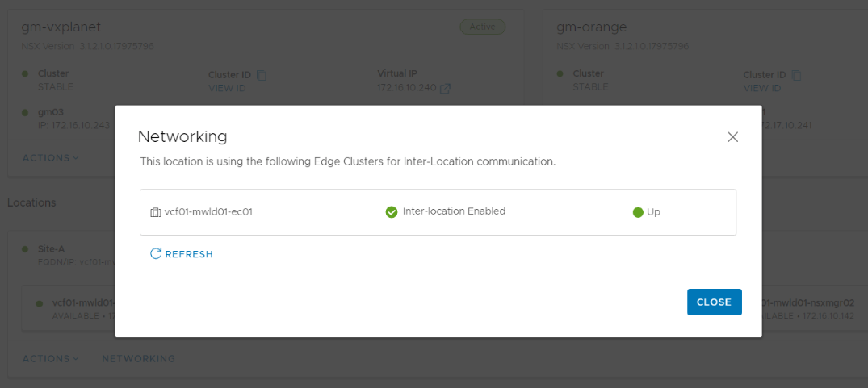Open VIEW ID link under gm-vxplanet

(227, 88)
